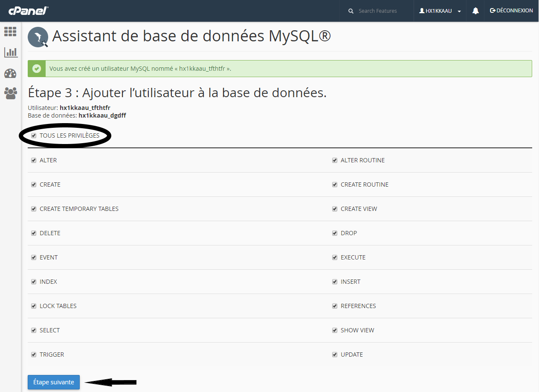Toggle the ALTER ROUTINE checkbox
539x392 pixels.
(335, 161)
